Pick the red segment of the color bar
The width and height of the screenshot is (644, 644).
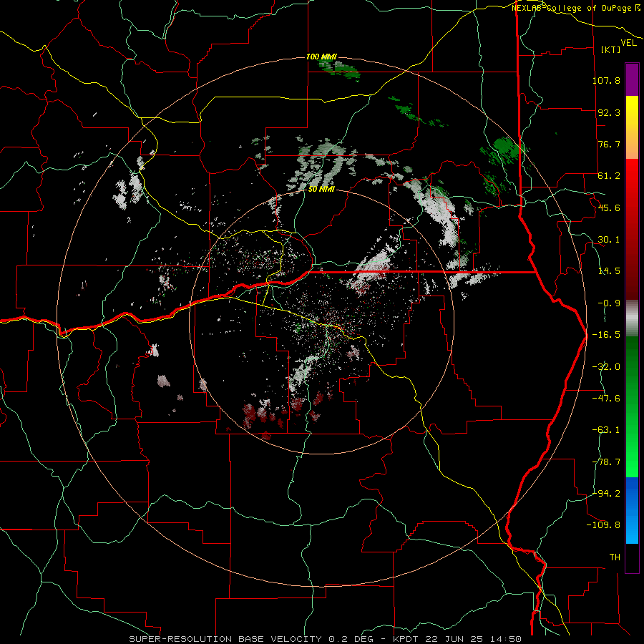pyautogui.click(x=632, y=229)
